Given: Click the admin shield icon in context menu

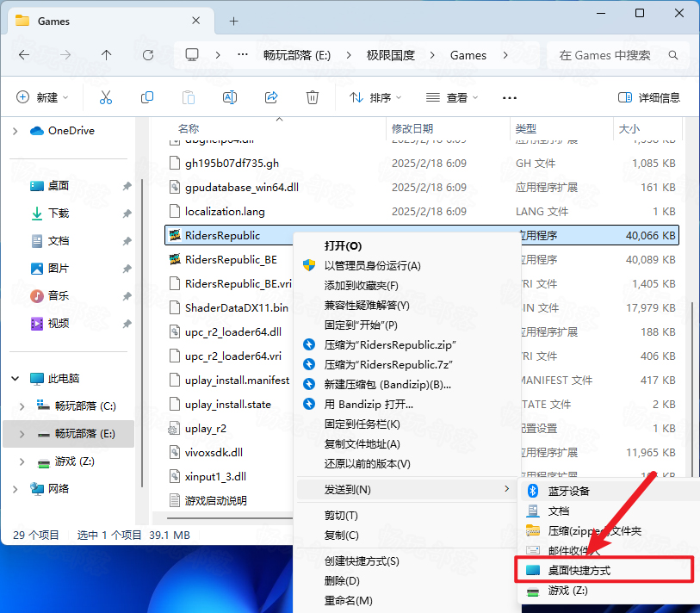Looking at the screenshot, I should (x=309, y=265).
